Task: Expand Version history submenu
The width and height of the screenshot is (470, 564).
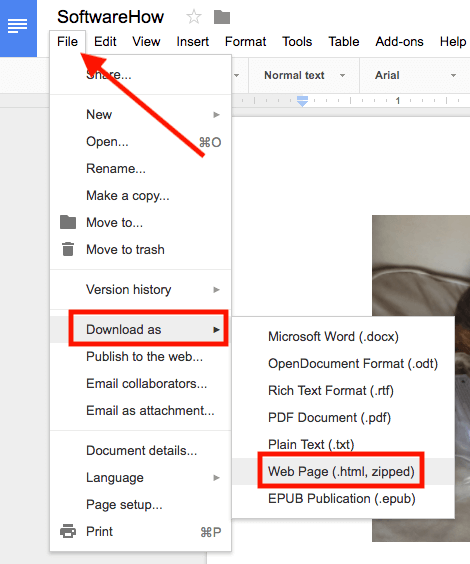Action: click(x=141, y=290)
